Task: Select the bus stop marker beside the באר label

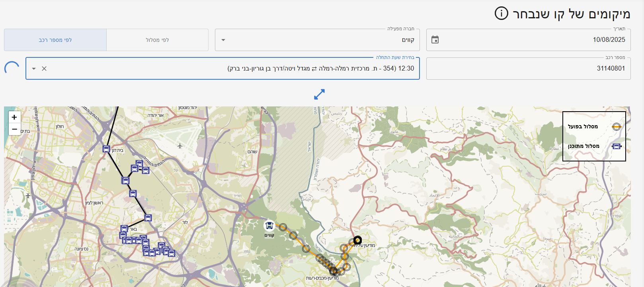Action: coord(124,229)
